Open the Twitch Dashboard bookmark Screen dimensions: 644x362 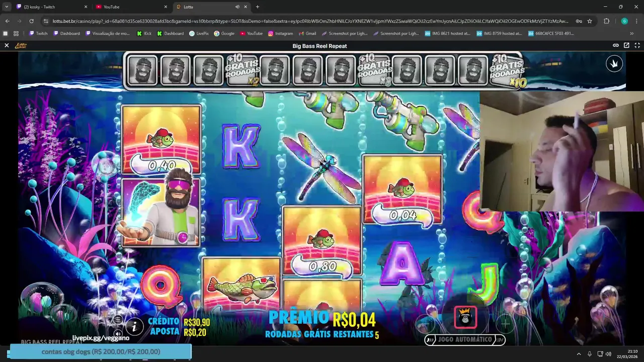point(66,34)
